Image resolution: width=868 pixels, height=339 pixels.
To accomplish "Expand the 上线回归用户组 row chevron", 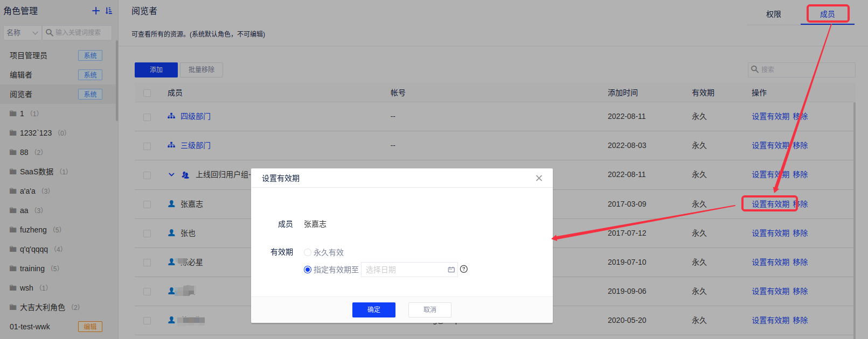I will point(171,175).
